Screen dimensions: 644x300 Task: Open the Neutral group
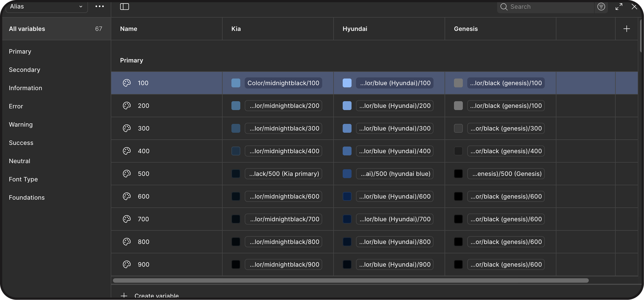19,161
